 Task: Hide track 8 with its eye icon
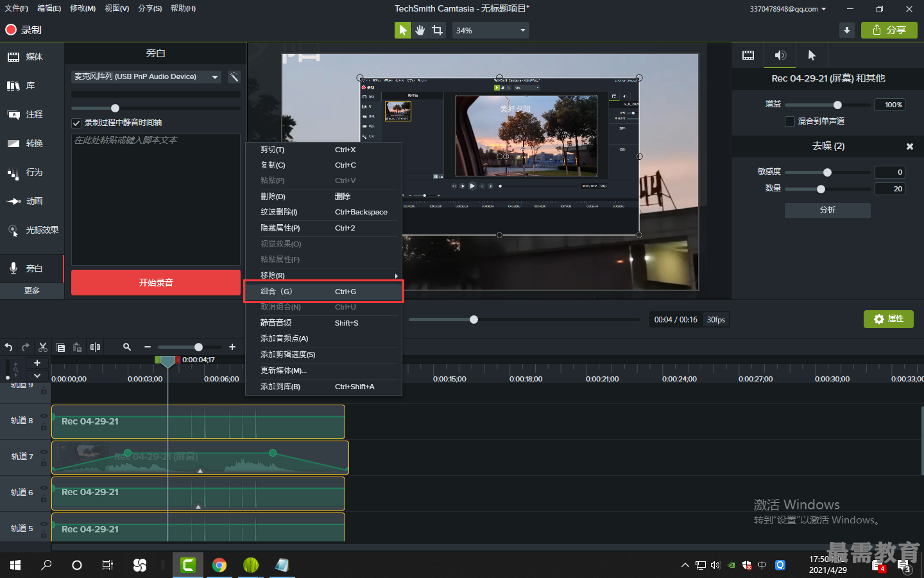(44, 416)
